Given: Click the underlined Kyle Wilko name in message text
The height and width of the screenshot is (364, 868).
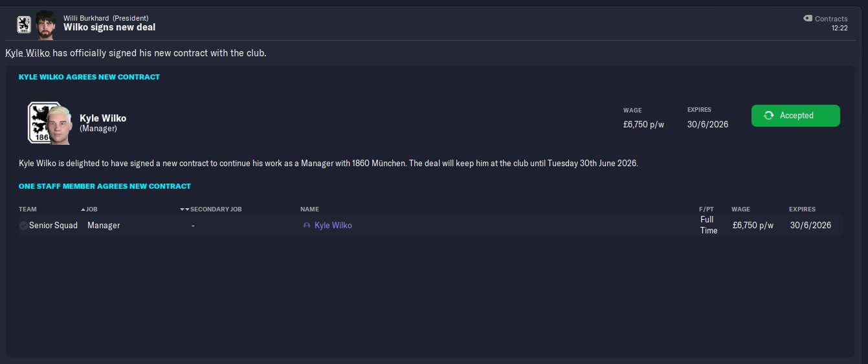Looking at the screenshot, I should click(x=28, y=53).
